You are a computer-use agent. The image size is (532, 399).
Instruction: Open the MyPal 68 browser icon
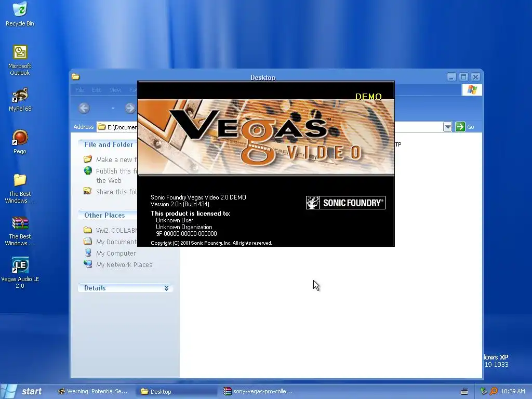pos(20,99)
